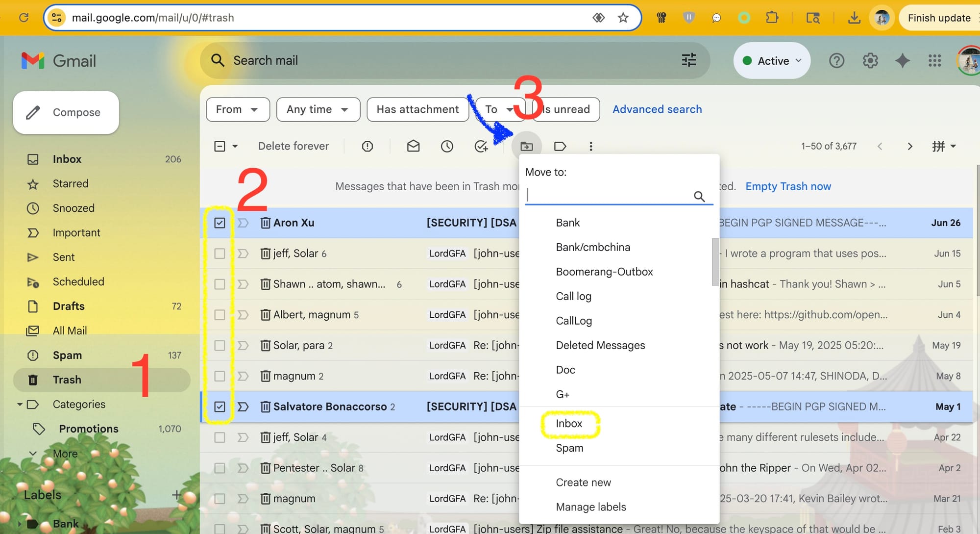Choose Bank/cmbchina in Move to list
Viewport: 980px width, 534px height.
[x=593, y=248]
